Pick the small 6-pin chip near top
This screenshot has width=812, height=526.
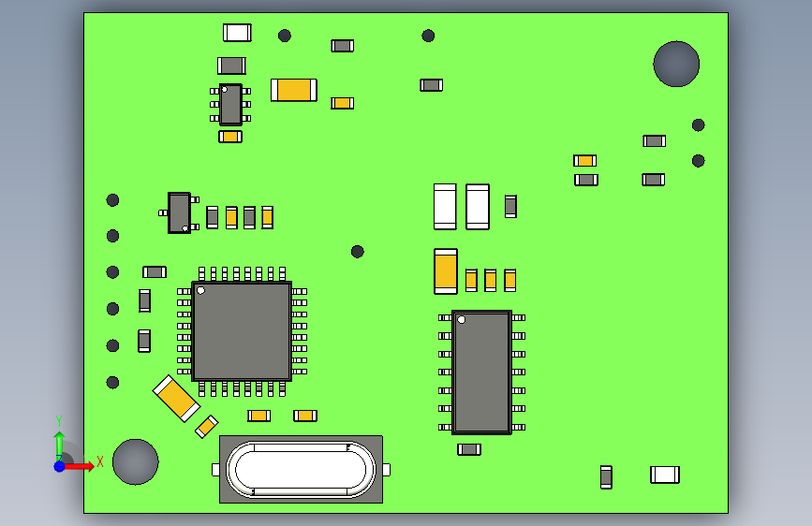point(230,105)
